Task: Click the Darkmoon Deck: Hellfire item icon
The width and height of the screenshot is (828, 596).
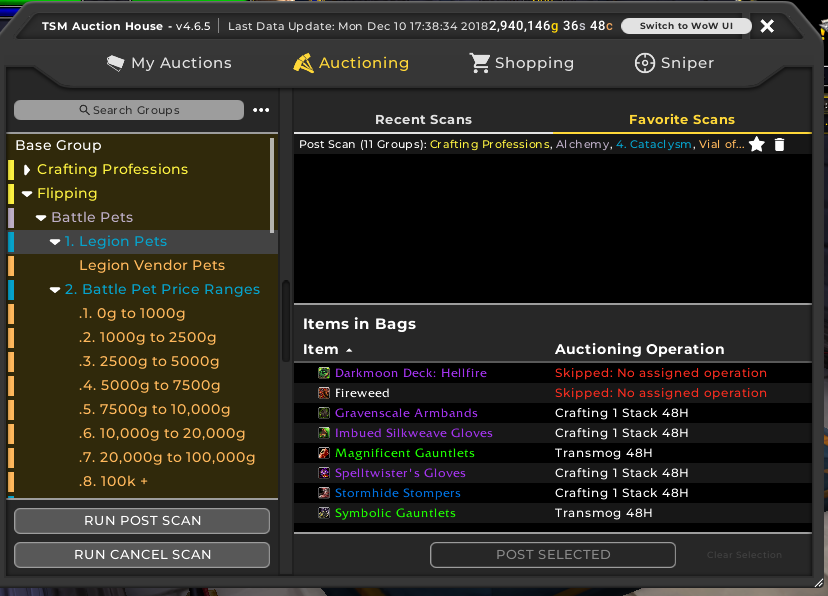Action: click(x=324, y=373)
